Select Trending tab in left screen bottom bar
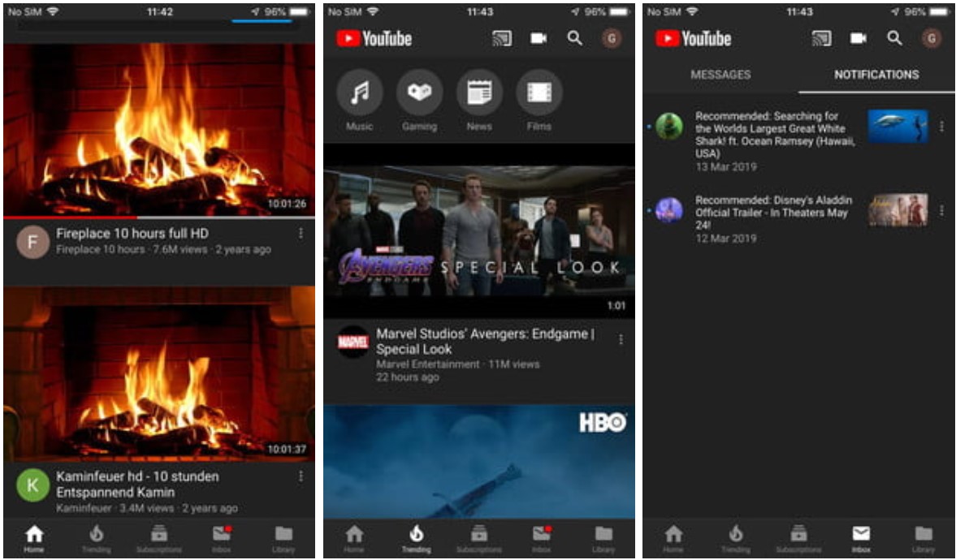 click(x=97, y=539)
